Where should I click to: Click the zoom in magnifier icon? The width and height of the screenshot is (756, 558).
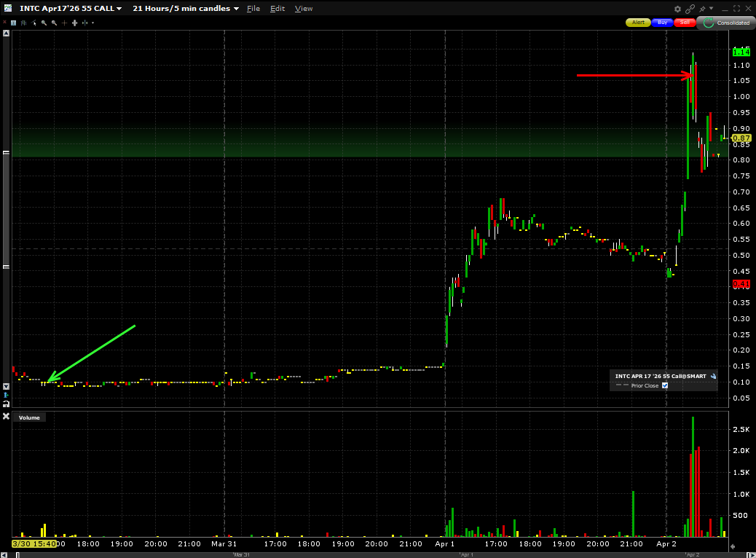(44, 23)
